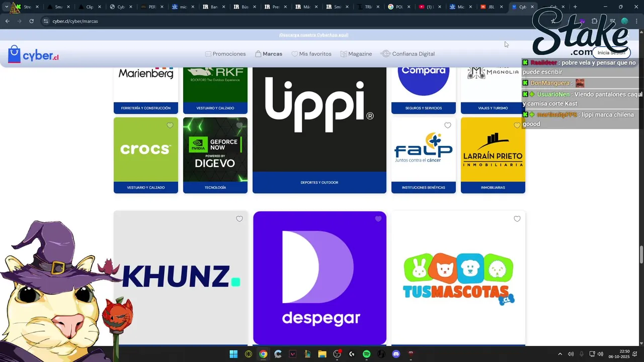Toggle heart on Larraín Prieto card

click(x=517, y=126)
